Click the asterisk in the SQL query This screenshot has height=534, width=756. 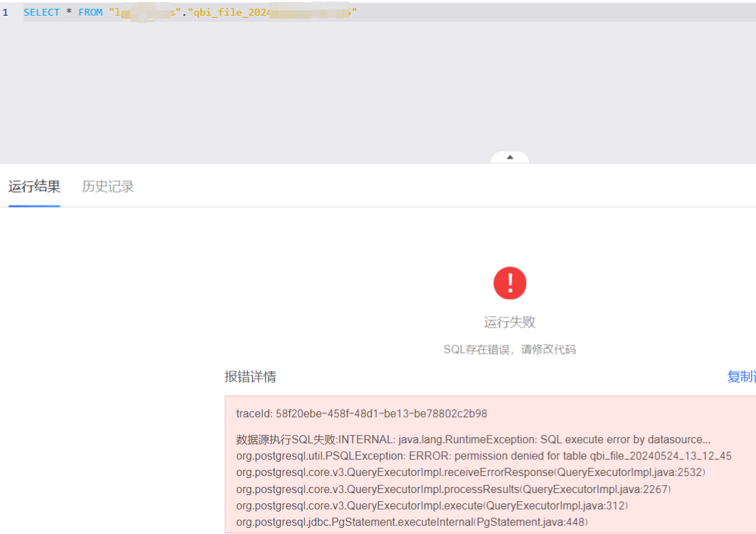click(69, 13)
